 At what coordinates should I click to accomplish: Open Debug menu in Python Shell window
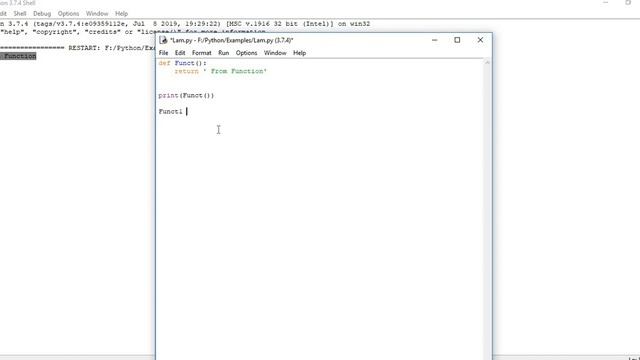pos(42,13)
